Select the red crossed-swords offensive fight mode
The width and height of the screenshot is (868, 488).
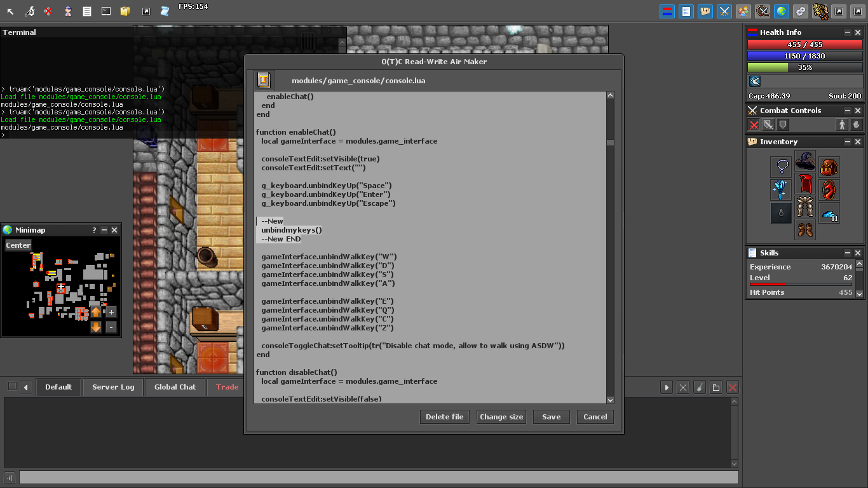[x=754, y=125]
